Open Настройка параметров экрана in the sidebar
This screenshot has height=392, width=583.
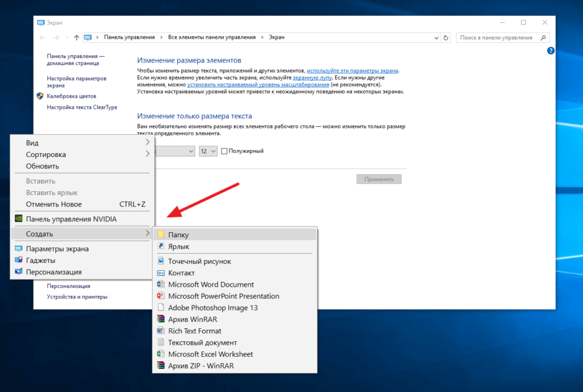[77, 82]
